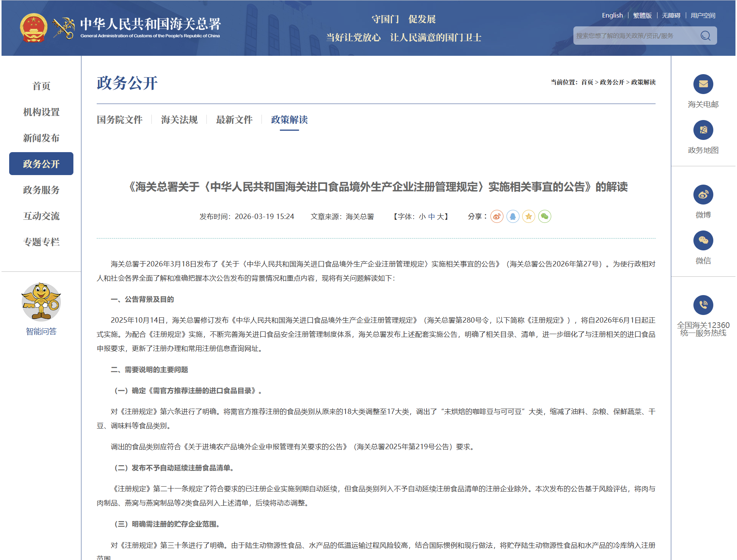737x560 pixels.
Task: Click the national emblem logo
Action: point(34,28)
